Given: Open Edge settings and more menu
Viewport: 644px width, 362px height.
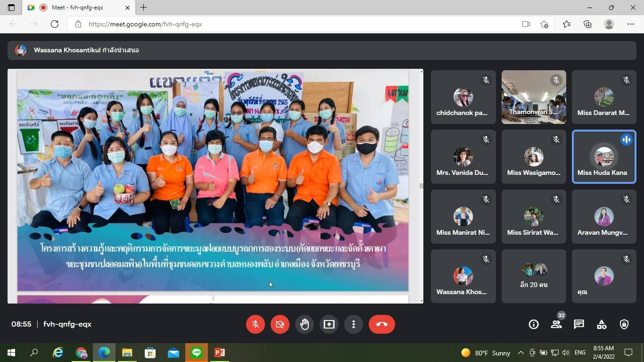Looking at the screenshot, I should click(x=631, y=24).
